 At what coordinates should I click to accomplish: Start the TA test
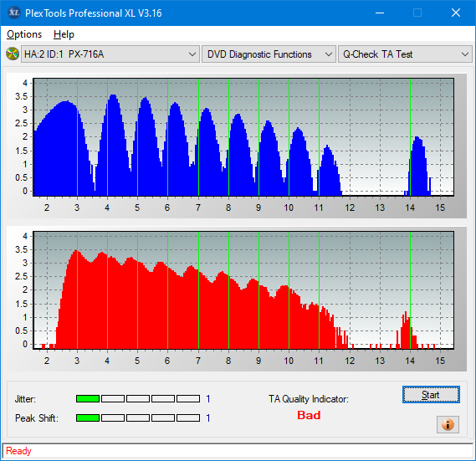431,395
